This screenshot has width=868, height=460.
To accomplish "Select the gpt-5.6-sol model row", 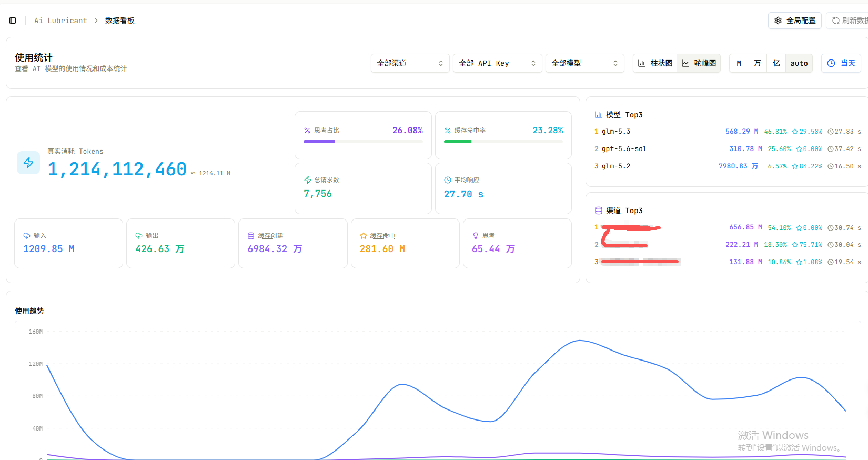I will pyautogui.click(x=728, y=149).
